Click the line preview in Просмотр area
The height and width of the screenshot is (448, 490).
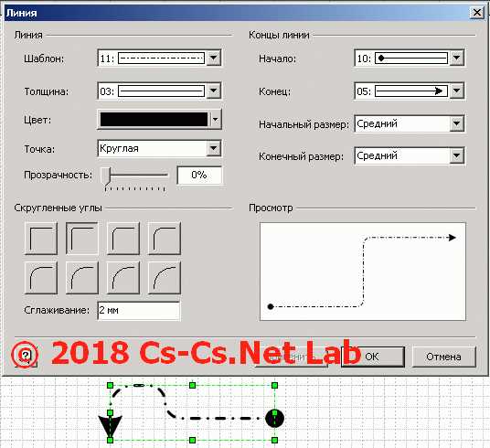click(x=363, y=272)
